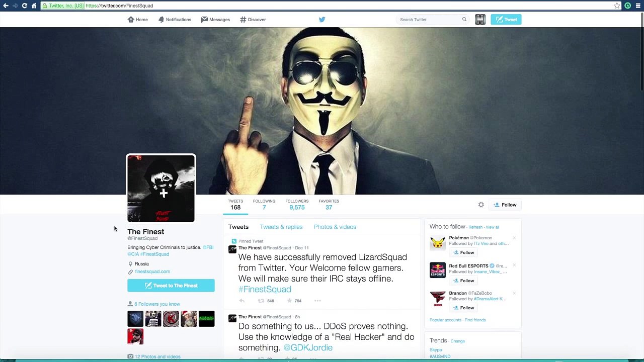Screen dimensions: 644x362
Task: Open the Santa hat follower avatar
Action: [x=189, y=319]
